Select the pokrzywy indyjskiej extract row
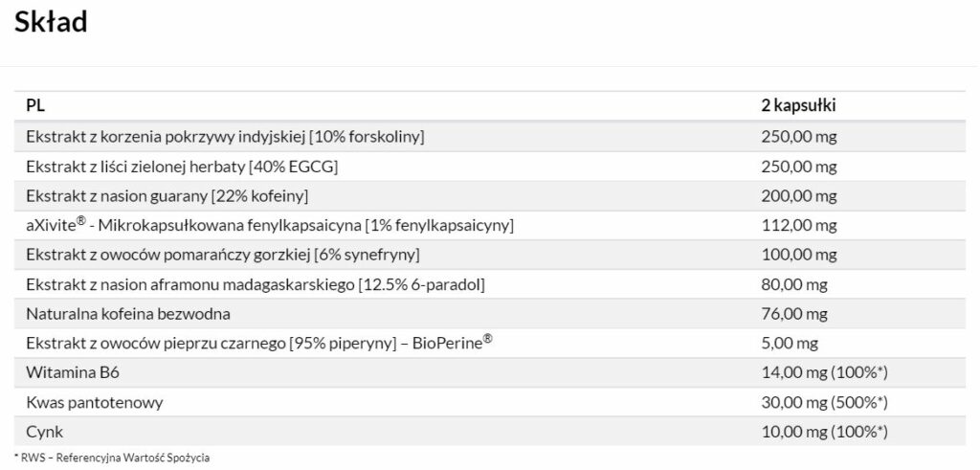This screenshot has height=470, width=980. (225, 137)
